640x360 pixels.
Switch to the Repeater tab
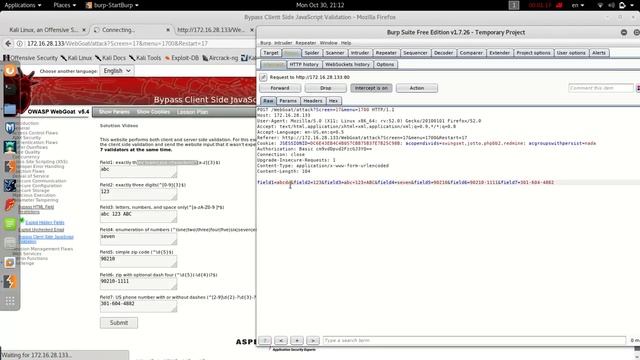(x=386, y=53)
